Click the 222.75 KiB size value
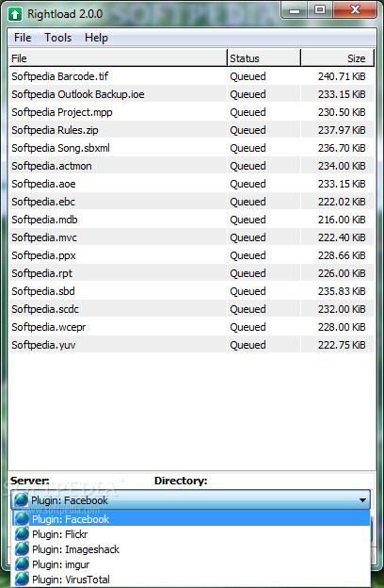This screenshot has height=588, width=384. pos(342,345)
